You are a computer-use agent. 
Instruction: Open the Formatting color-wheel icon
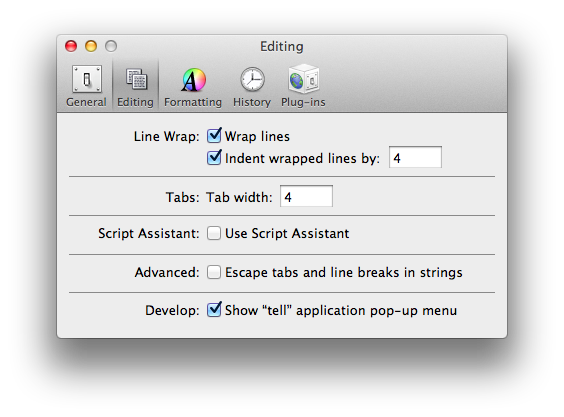(x=194, y=80)
